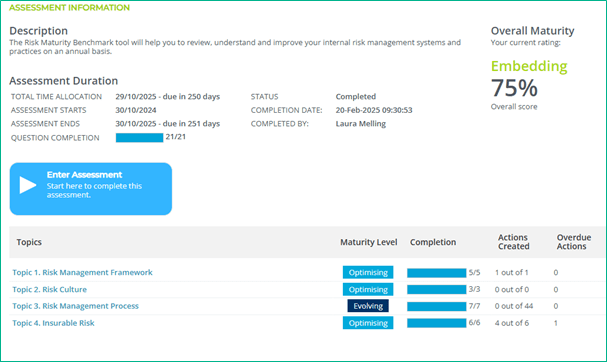Image resolution: width=607 pixels, height=362 pixels.
Task: Click the Completion column header
Action: point(433,242)
